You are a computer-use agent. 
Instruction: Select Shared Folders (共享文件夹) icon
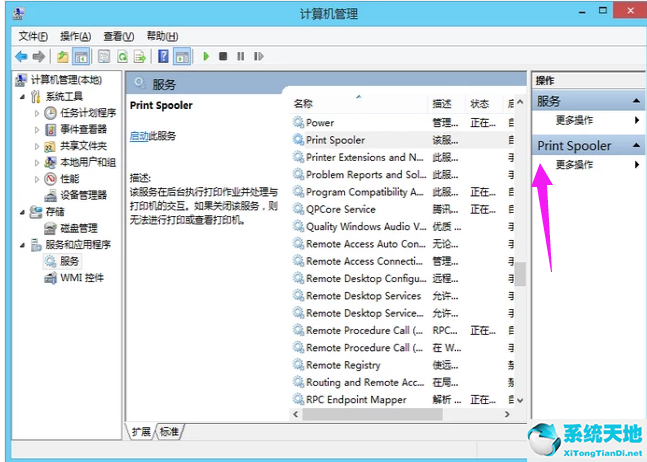click(50, 146)
